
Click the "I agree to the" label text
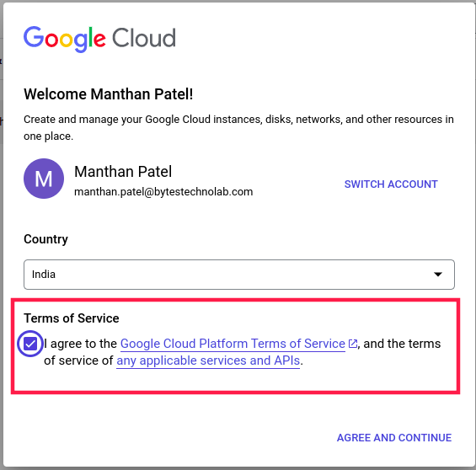(80, 344)
